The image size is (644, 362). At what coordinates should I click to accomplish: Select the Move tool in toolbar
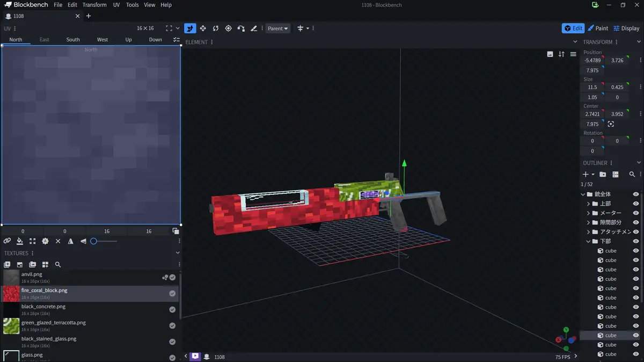190,28
